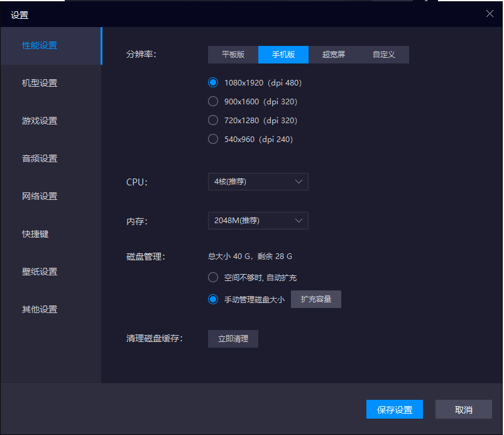Open the 内存 2048M(推荐) dropdown
This screenshot has height=435, width=504.
[x=258, y=221]
